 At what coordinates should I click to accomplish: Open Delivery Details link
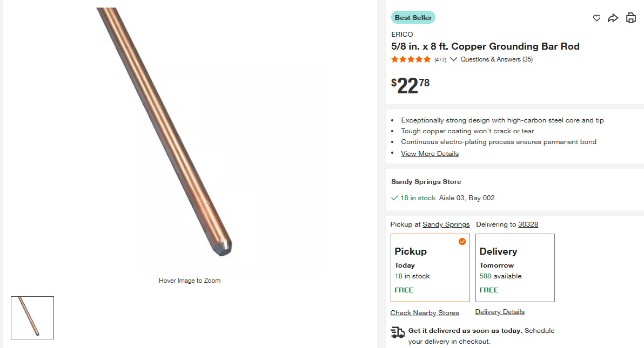coord(500,312)
